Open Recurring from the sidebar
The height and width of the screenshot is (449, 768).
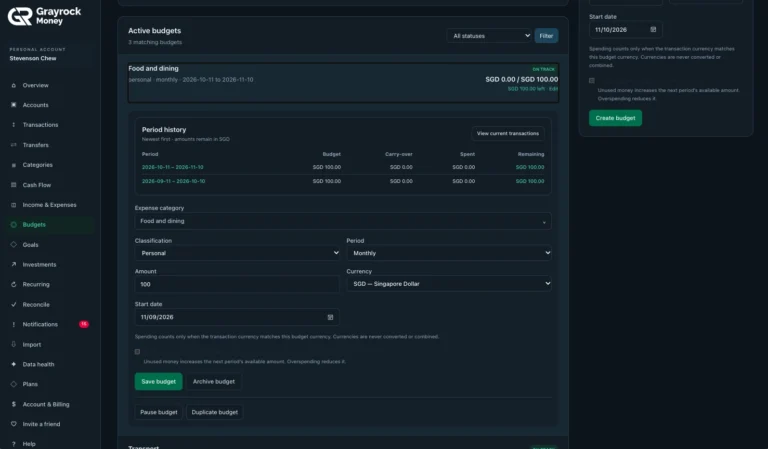pos(36,284)
